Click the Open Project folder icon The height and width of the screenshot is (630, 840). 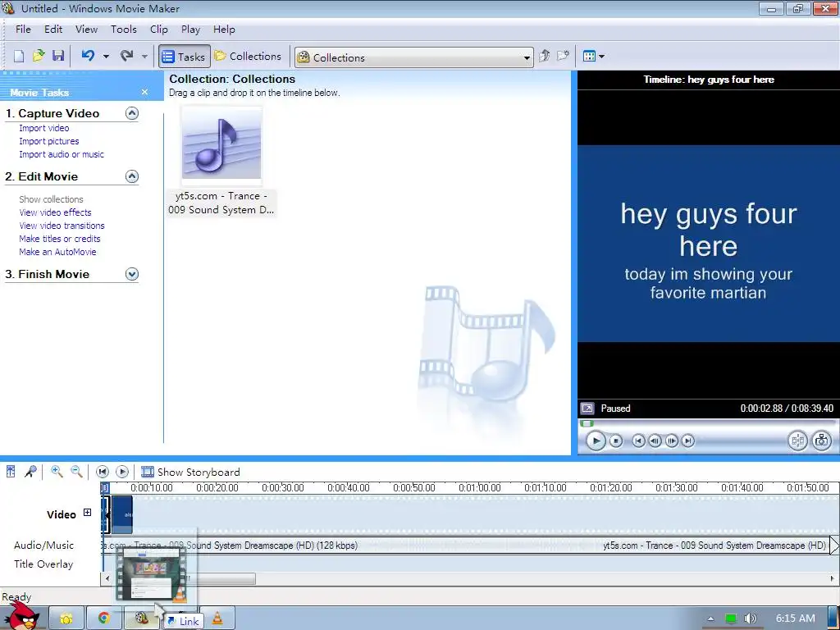pyautogui.click(x=39, y=56)
